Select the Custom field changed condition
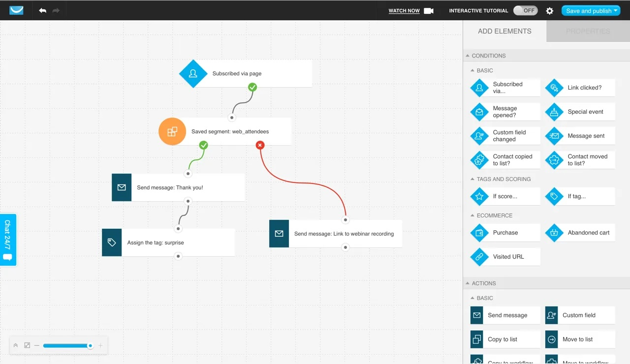The height and width of the screenshot is (364, 630). [x=505, y=136]
